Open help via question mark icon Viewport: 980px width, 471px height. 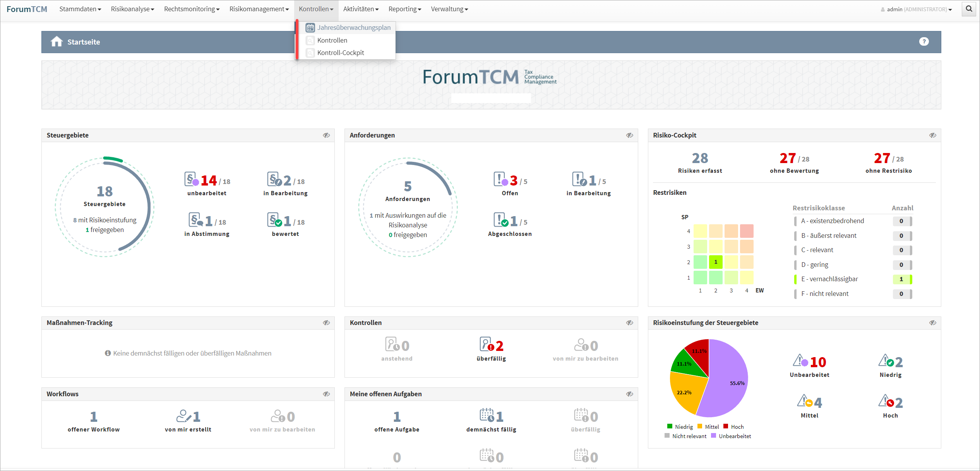[x=923, y=41]
